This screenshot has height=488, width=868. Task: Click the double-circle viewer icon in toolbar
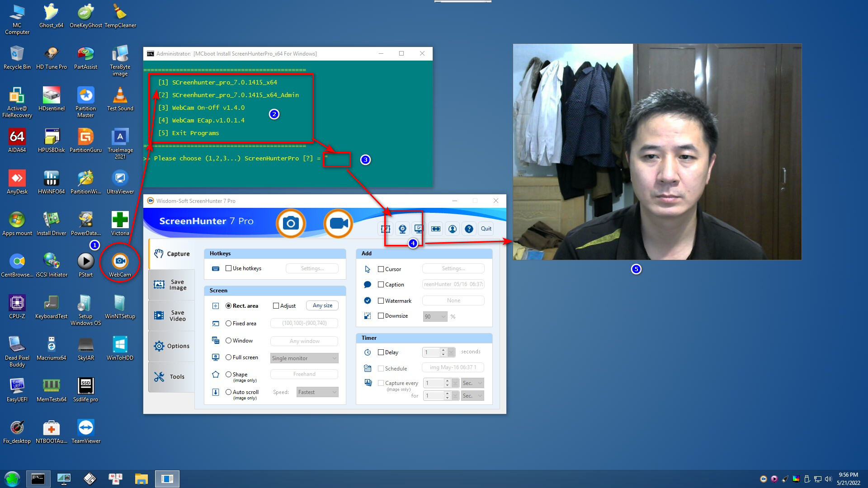pos(436,229)
